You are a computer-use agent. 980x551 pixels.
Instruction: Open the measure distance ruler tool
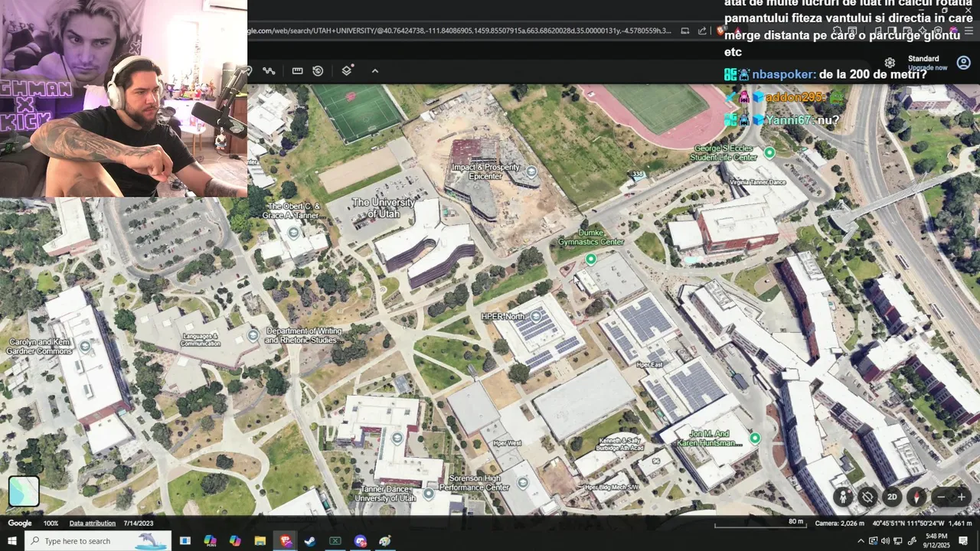(x=297, y=70)
